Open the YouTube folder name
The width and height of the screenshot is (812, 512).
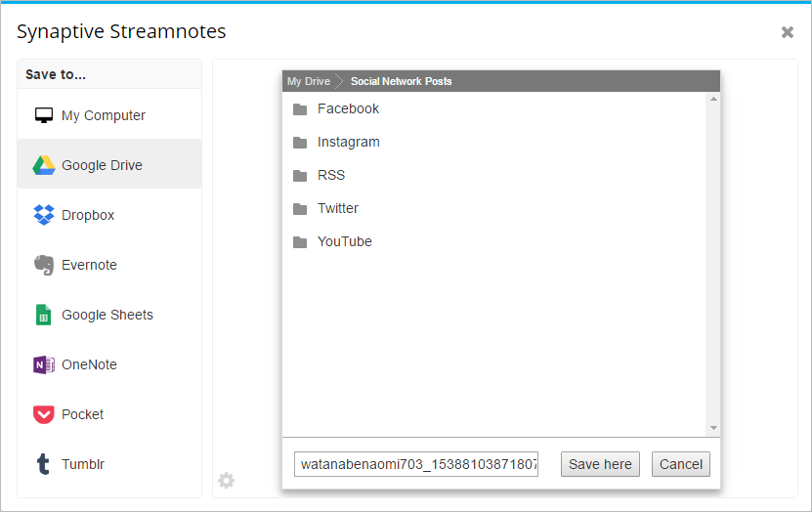pyautogui.click(x=344, y=241)
